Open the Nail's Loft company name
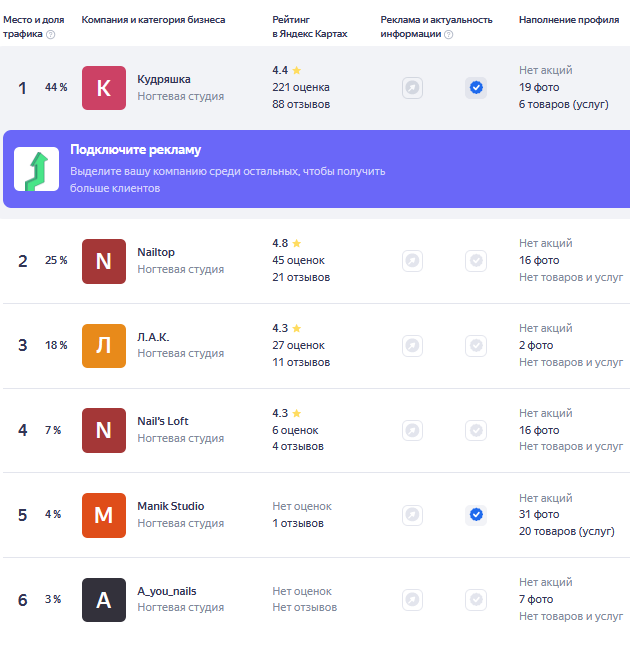The height and width of the screenshot is (658, 630). [x=163, y=421]
